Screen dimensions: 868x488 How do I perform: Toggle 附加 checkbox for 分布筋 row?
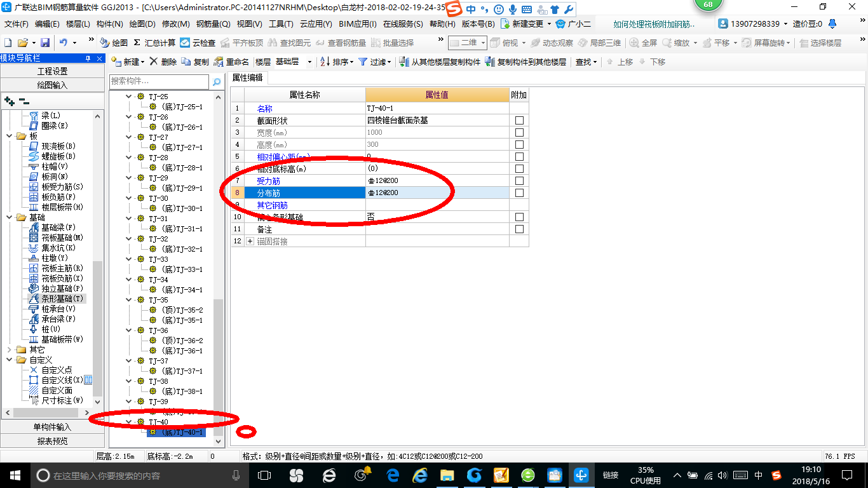519,193
